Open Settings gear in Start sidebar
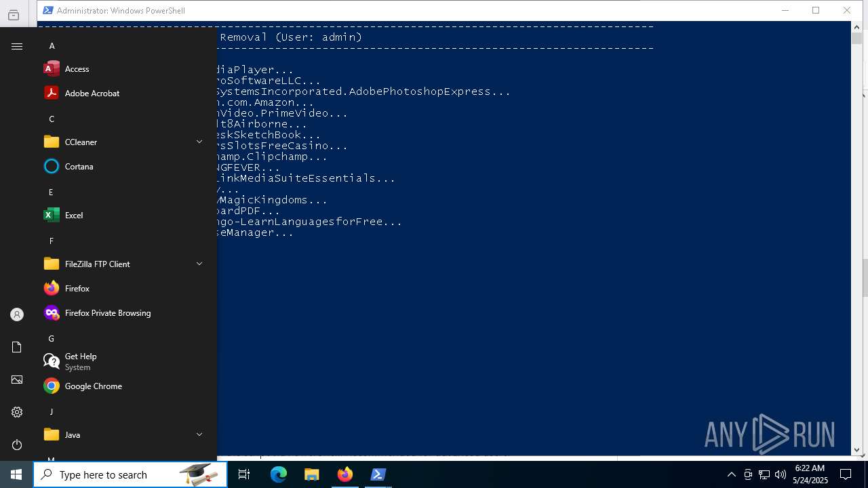 (x=17, y=412)
